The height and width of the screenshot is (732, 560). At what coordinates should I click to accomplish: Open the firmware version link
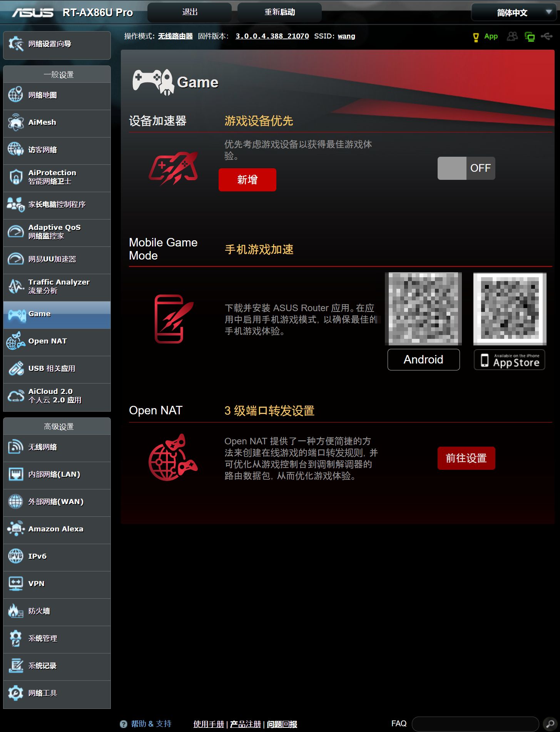[x=272, y=36]
